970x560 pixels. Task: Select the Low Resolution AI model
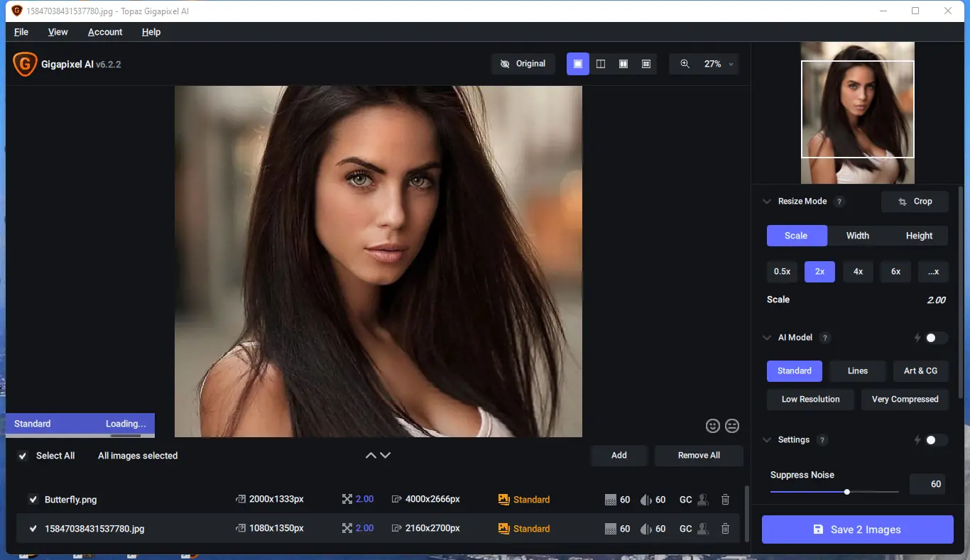tap(811, 400)
